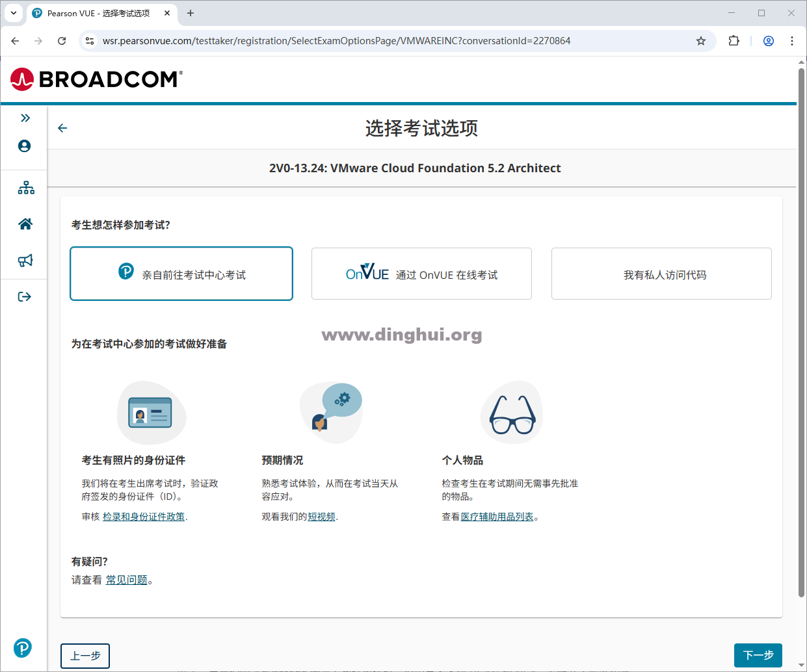Open the browser extensions puzzle icon
807x672 pixels.
pos(734,41)
